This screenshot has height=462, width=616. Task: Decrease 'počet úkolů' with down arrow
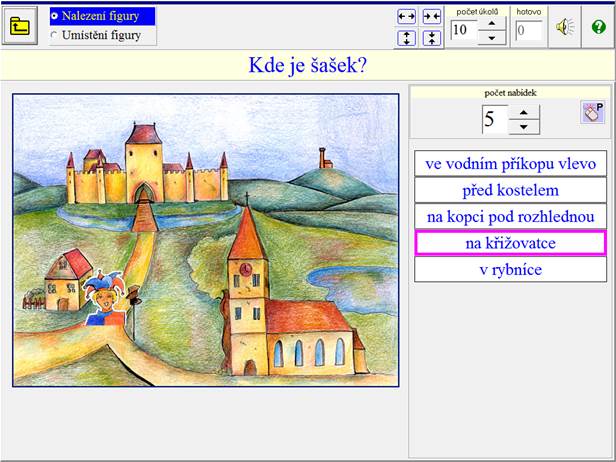(x=491, y=37)
